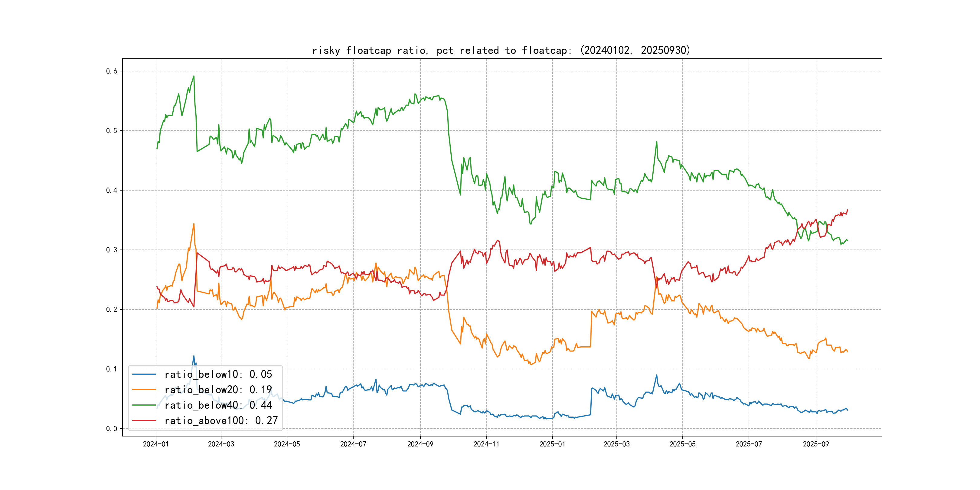980x490 pixels.
Task: Click the 0.0 y-axis tick label
Action: tap(112, 429)
